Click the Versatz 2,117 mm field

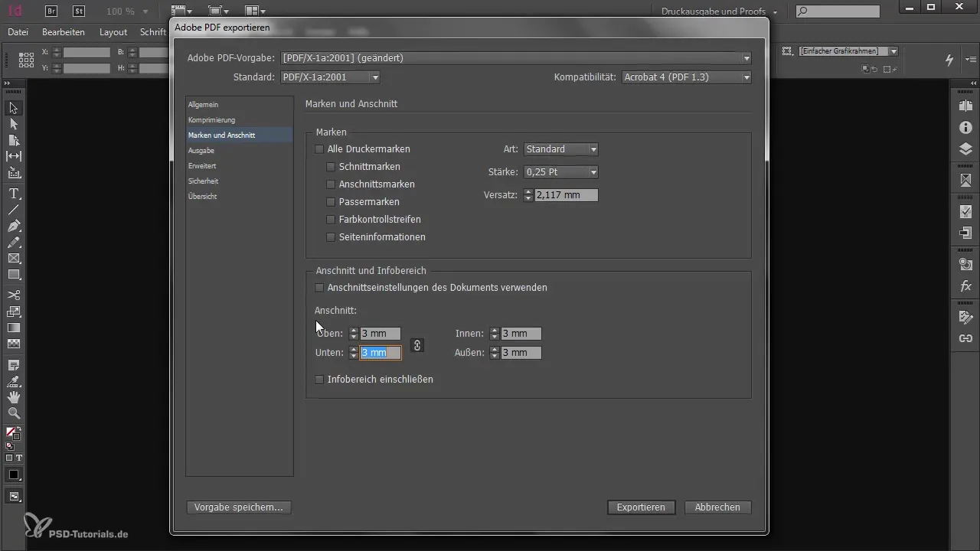(566, 195)
